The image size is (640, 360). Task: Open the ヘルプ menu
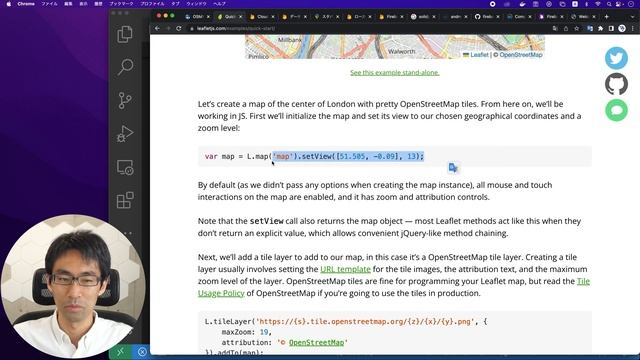pos(219,4)
